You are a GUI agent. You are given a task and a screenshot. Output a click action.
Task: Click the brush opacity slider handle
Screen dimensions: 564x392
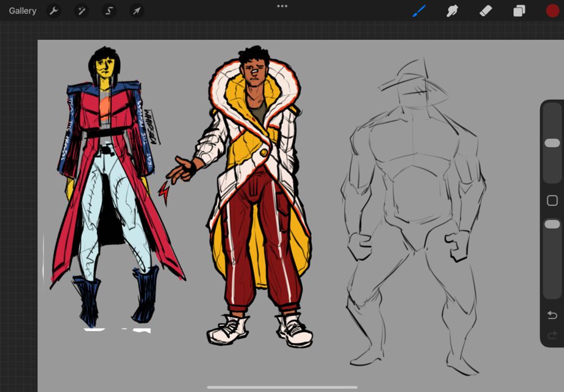click(x=552, y=224)
